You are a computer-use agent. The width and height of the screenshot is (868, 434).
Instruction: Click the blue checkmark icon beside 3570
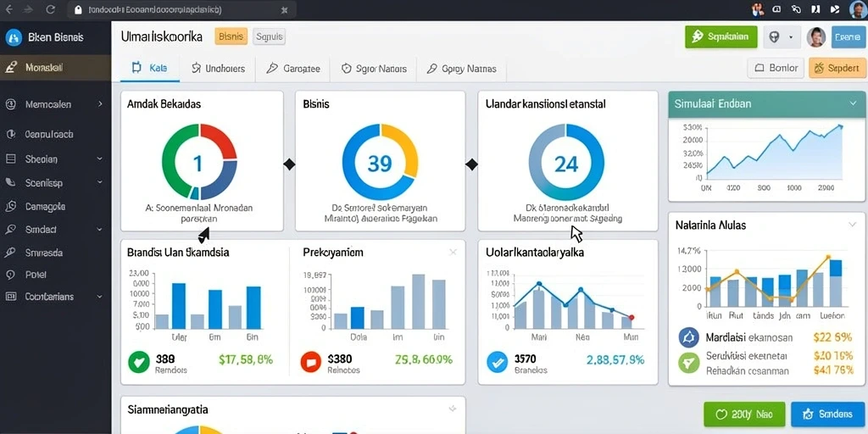click(497, 362)
